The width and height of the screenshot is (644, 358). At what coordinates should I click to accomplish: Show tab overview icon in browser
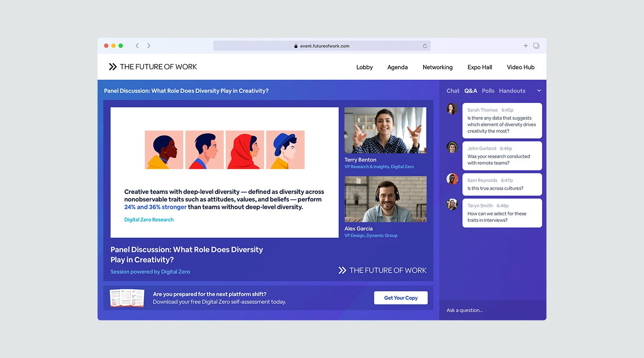[536, 46]
